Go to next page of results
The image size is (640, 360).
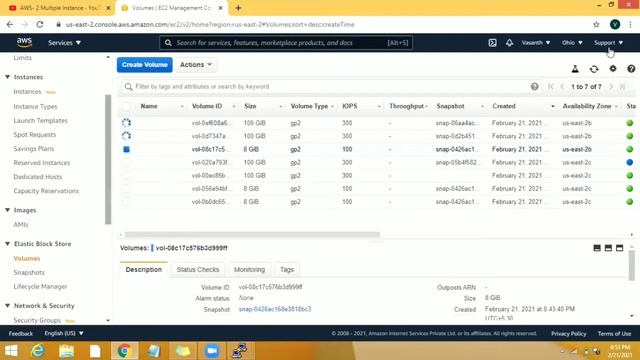611,87
